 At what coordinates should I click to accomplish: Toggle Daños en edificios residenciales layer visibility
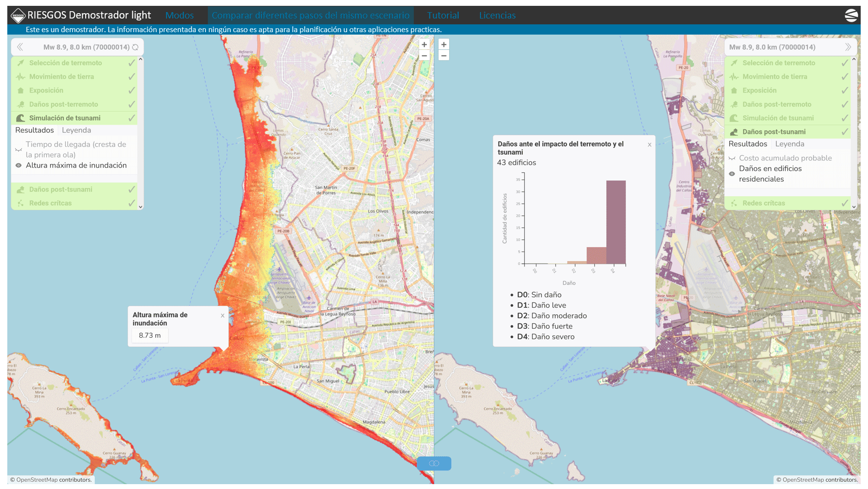click(732, 174)
